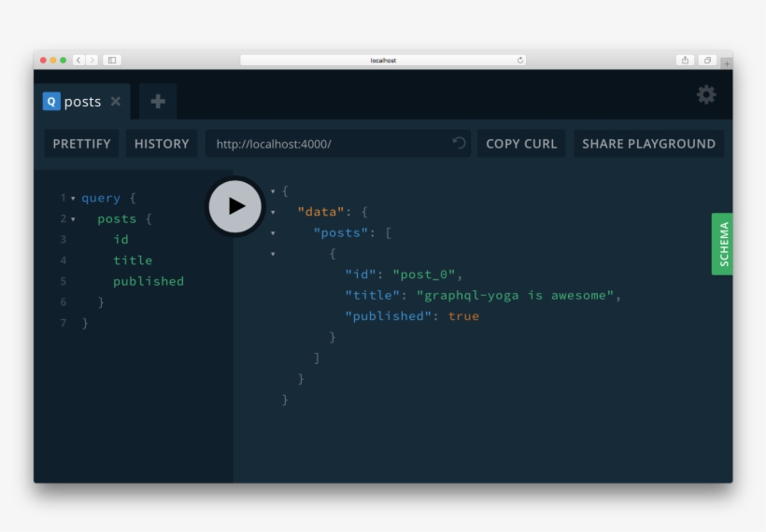Click the blue Q query badge
This screenshot has width=766, height=532.
51,101
